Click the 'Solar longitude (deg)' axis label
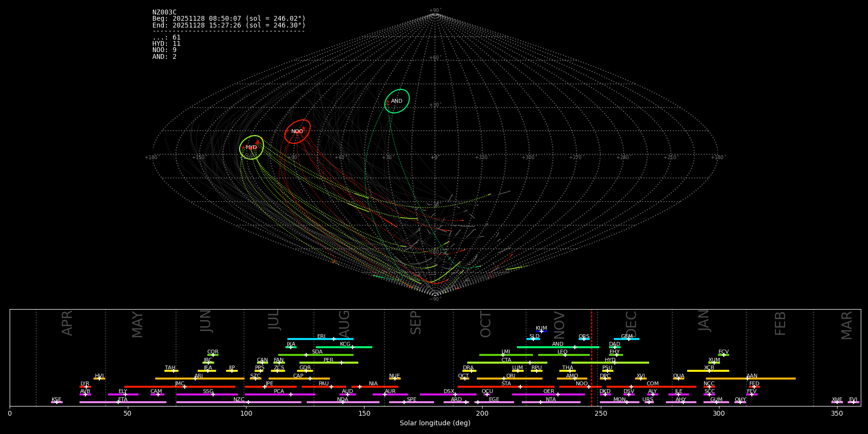 [435, 423]
